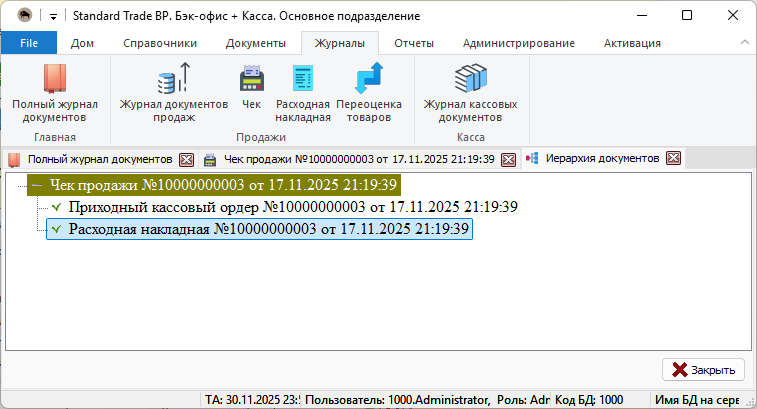The image size is (757, 409).
Task: Select the Журналы ribbon tab
Action: (x=340, y=43)
